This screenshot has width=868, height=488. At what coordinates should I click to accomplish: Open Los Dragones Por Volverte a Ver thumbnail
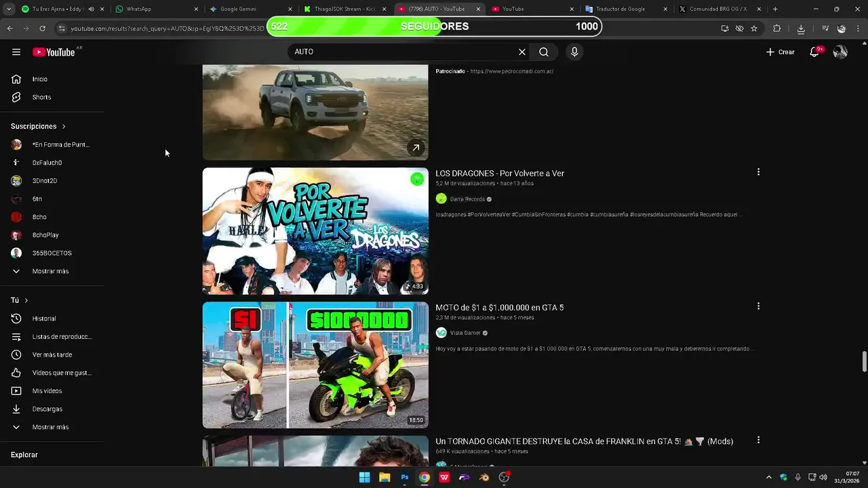[x=315, y=231]
